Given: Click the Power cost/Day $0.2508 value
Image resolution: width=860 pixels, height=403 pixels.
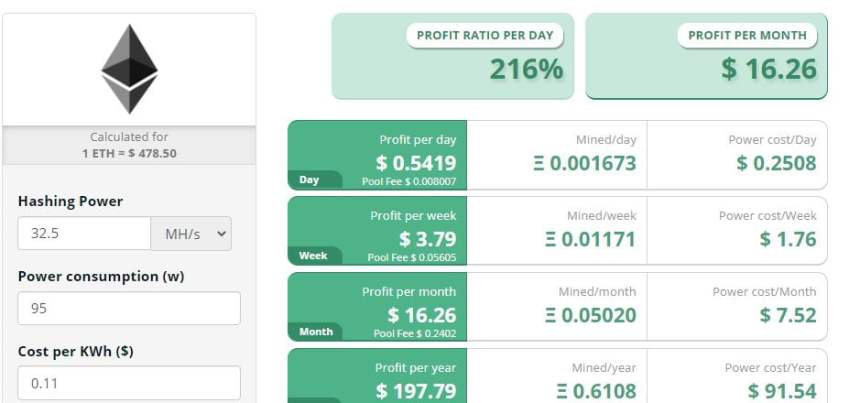Looking at the screenshot, I should 776,163.
